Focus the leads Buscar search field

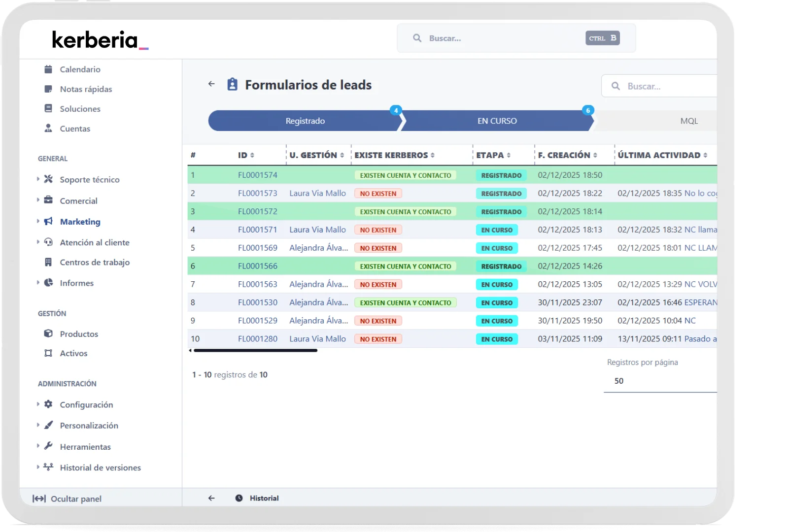coord(659,86)
